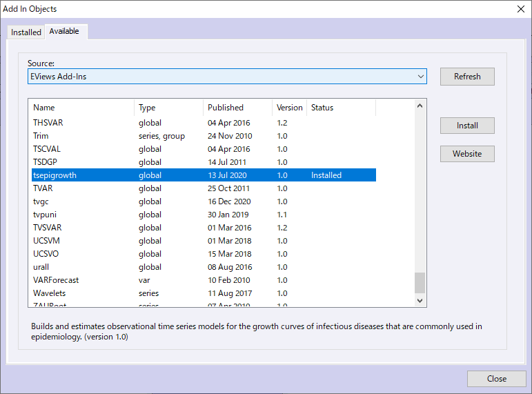532x394 pixels.
Task: Select the VARForecast add-in row
Action: pyautogui.click(x=204, y=280)
